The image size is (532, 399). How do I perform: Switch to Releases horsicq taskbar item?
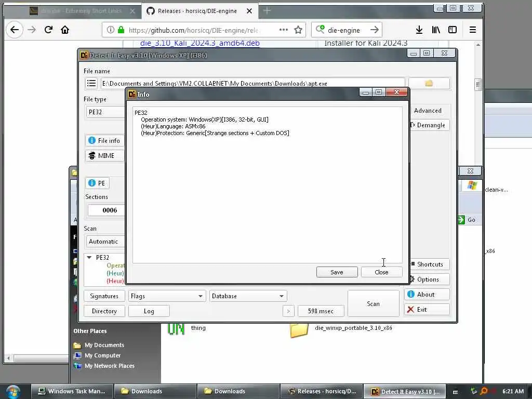322,391
